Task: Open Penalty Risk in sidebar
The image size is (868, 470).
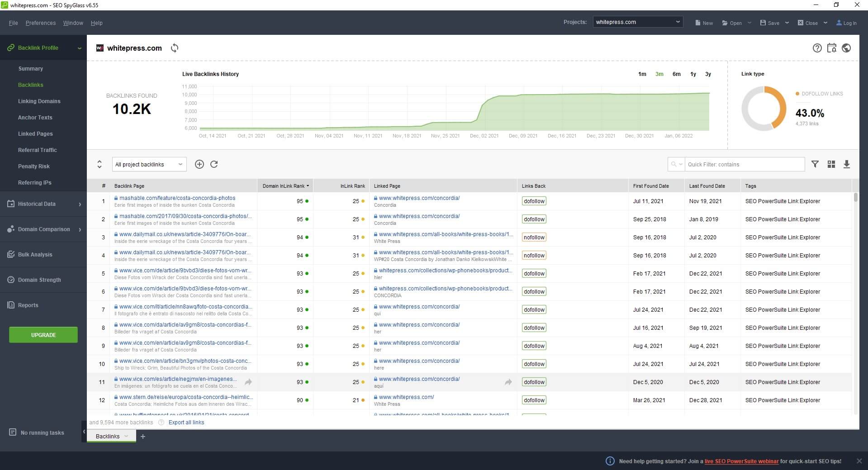Action: 34,166
